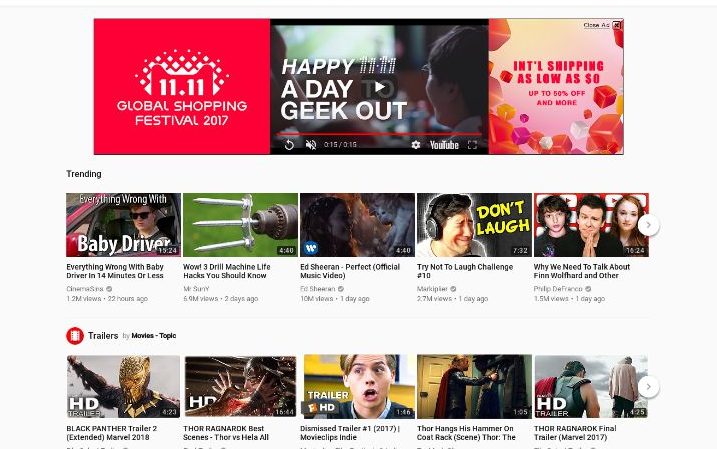This screenshot has width=717, height=449.
Task: Open the Ed Sheeran Perfect video thumbnail
Action: (358, 224)
